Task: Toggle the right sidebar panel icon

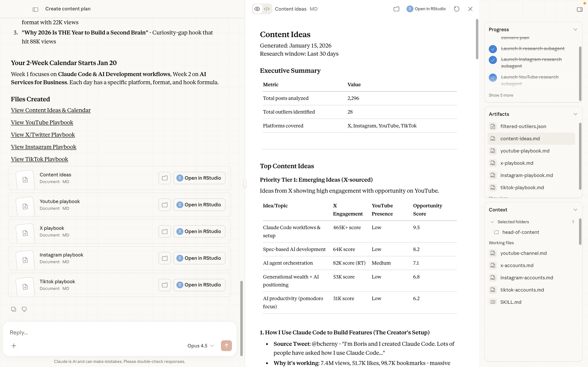Action: click(579, 9)
